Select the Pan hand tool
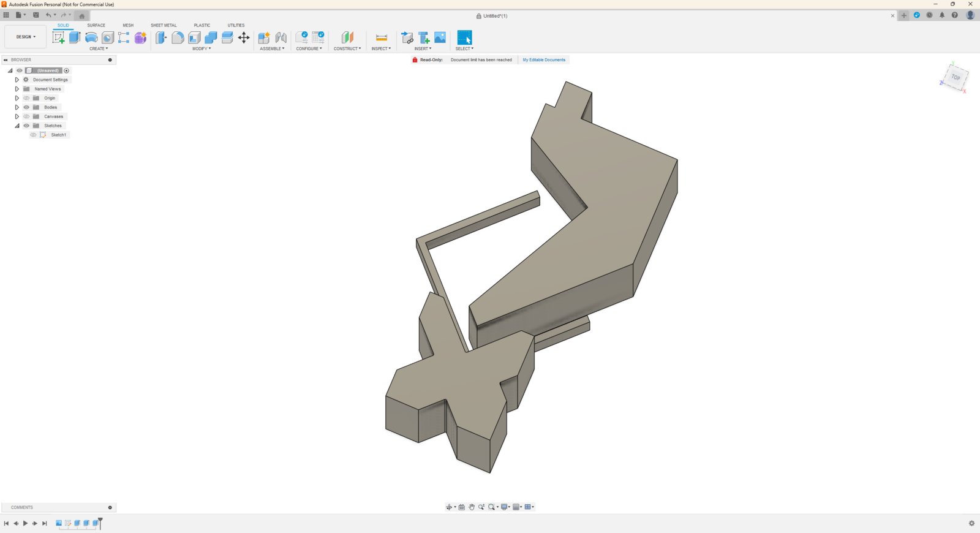Screen dimensions: 980x533 472,507
